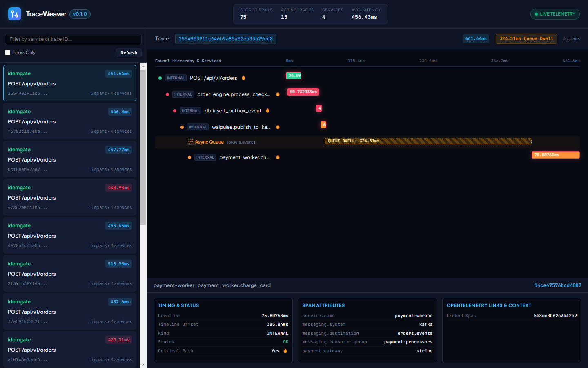
Task: Click the trace ID 2554903911c646b9a85a02eb33b29cd8 badge
Action: pos(226,39)
